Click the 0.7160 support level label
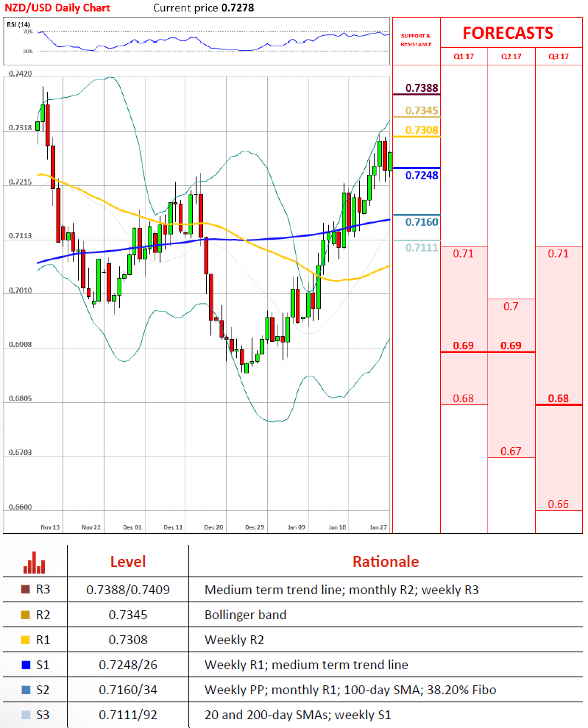588x728 pixels. tap(422, 222)
